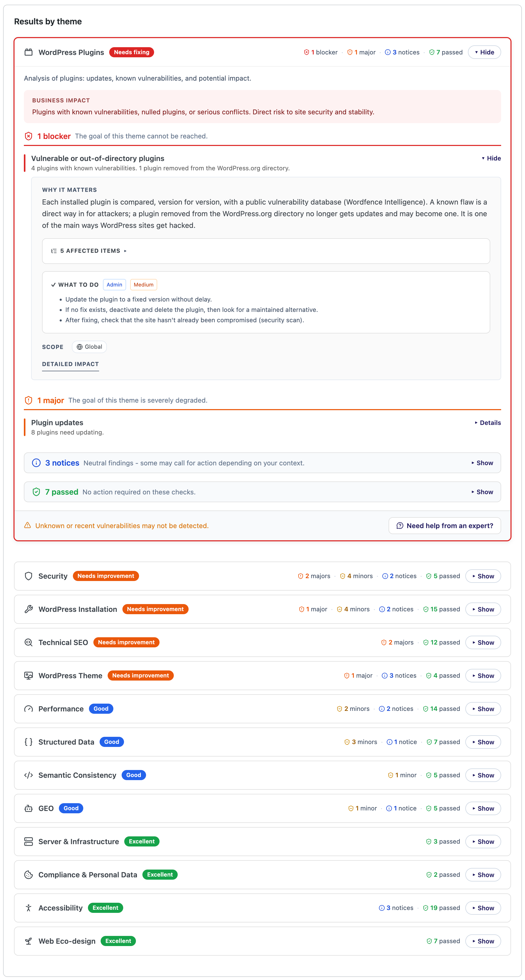Click the Performance gauge icon
The image size is (525, 980).
point(29,709)
